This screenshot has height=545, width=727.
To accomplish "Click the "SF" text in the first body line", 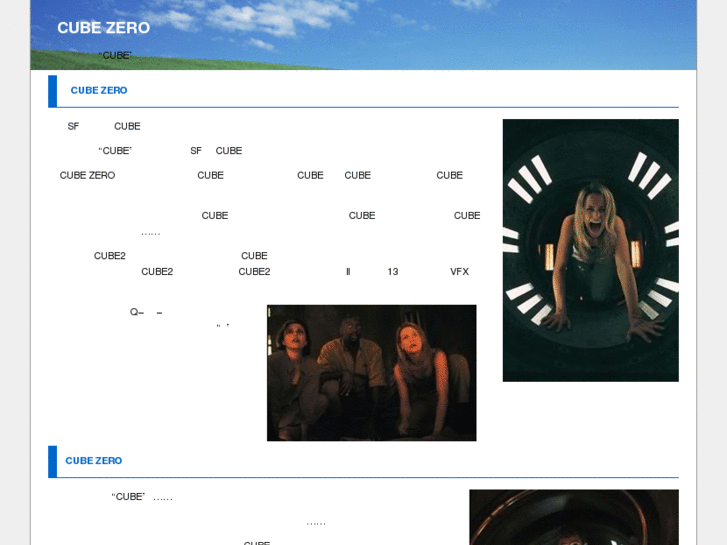I will pyautogui.click(x=73, y=126).
